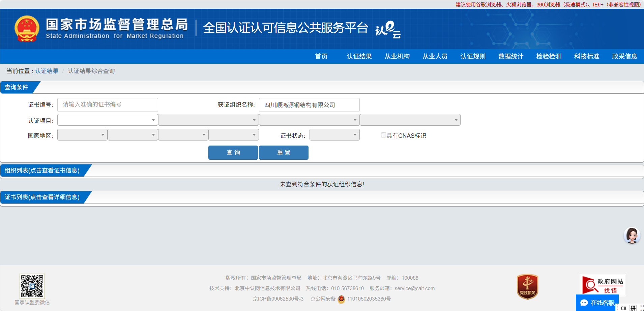Click the 获证组织名称 text field

309,105
